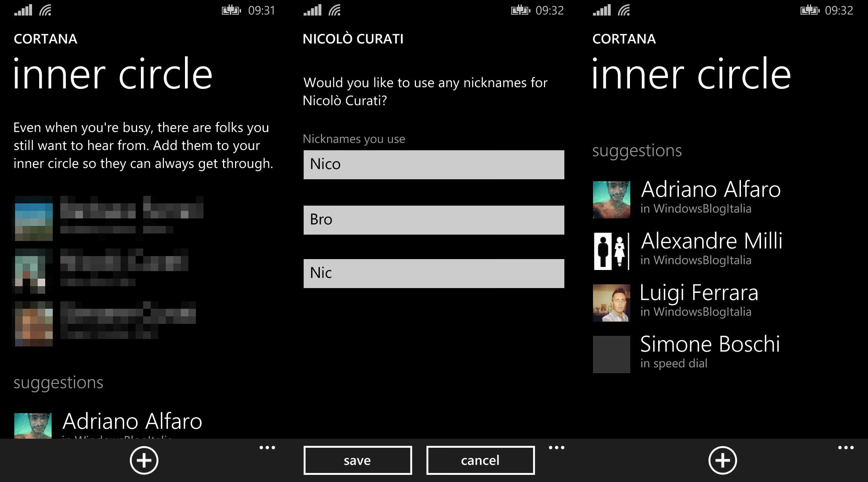Image resolution: width=868 pixels, height=482 pixels.
Task: Select Simone Boschi's blank gray thumbnail
Action: coord(611,354)
